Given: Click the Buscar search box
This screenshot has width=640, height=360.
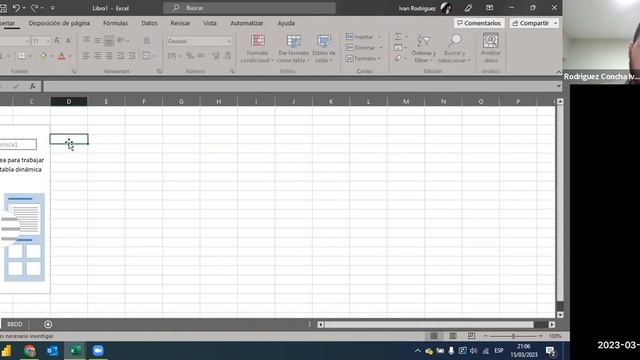Looking at the screenshot, I should tap(250, 8).
